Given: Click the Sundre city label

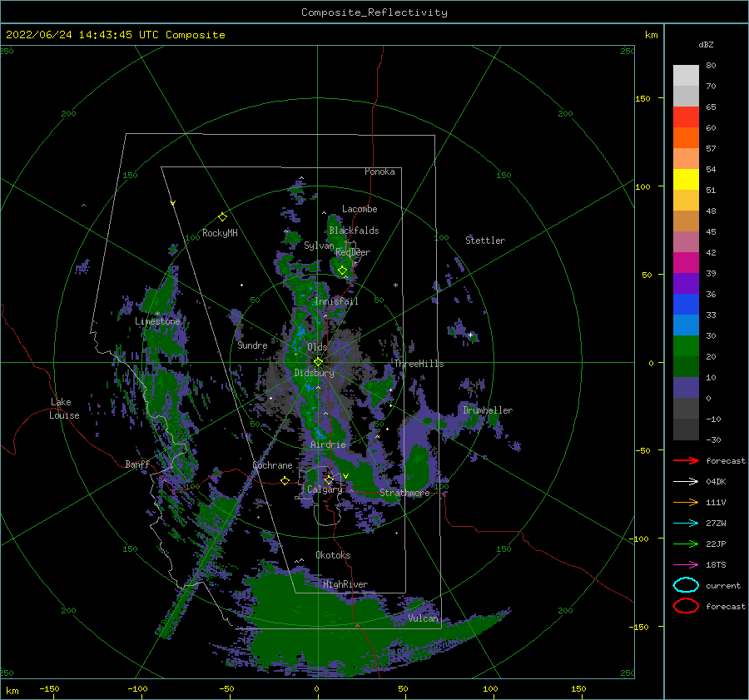Looking at the screenshot, I should [x=252, y=345].
